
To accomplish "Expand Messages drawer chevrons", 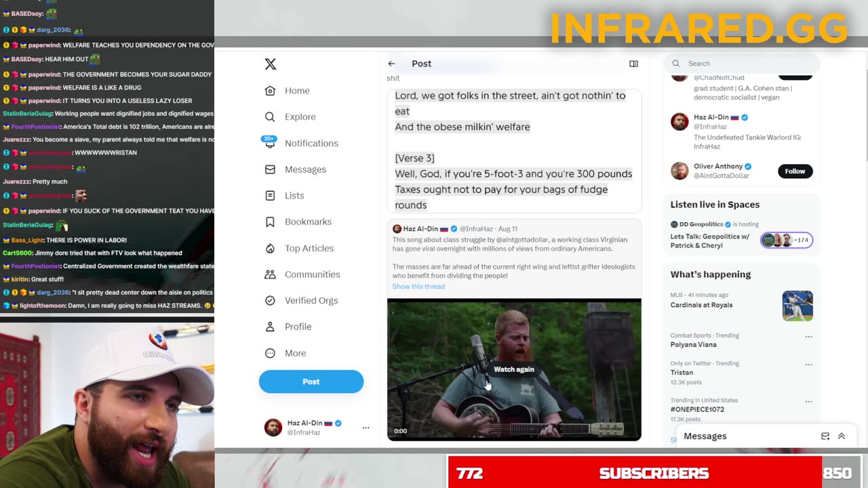I will point(842,436).
